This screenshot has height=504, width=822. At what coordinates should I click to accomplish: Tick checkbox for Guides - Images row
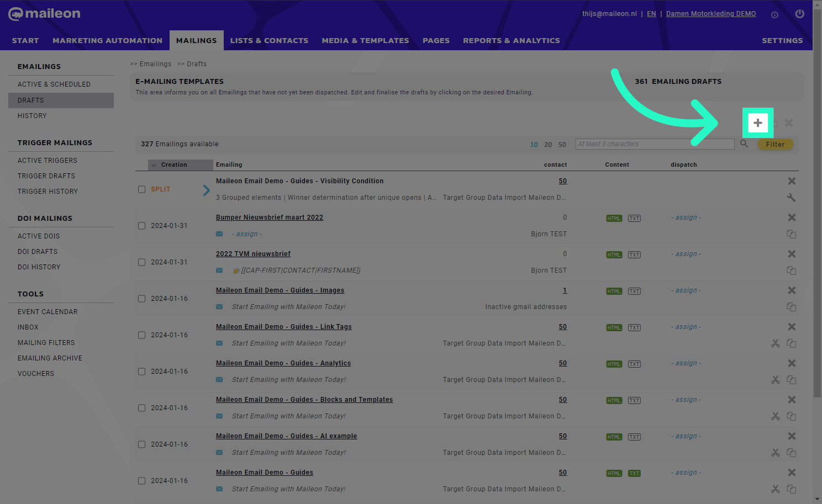[141, 299]
